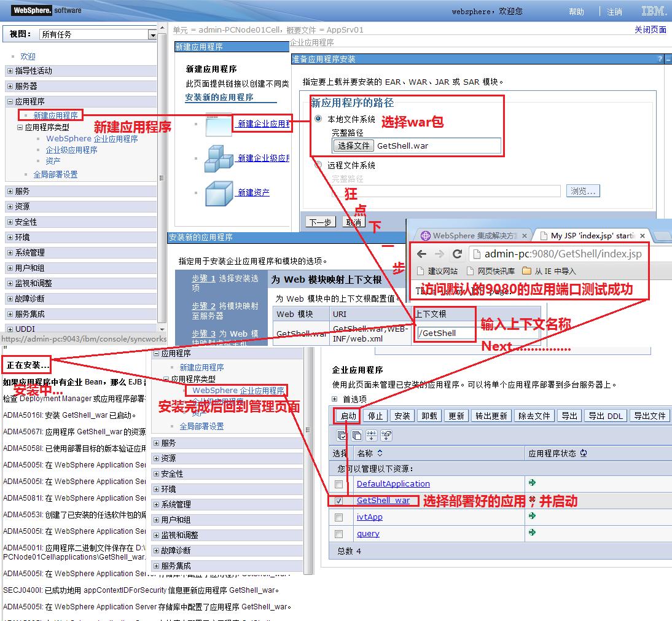This screenshot has width=672, height=621.
Task: Click the 启动 button
Action: pos(348,416)
